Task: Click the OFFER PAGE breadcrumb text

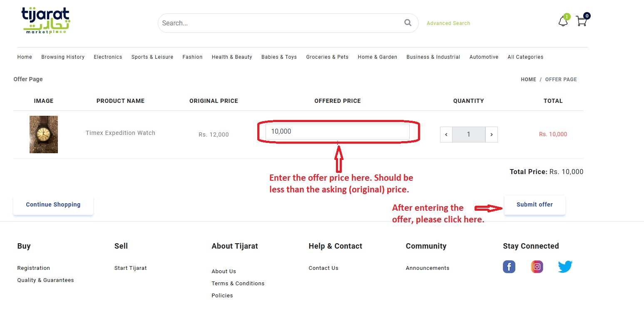Action: (x=561, y=80)
